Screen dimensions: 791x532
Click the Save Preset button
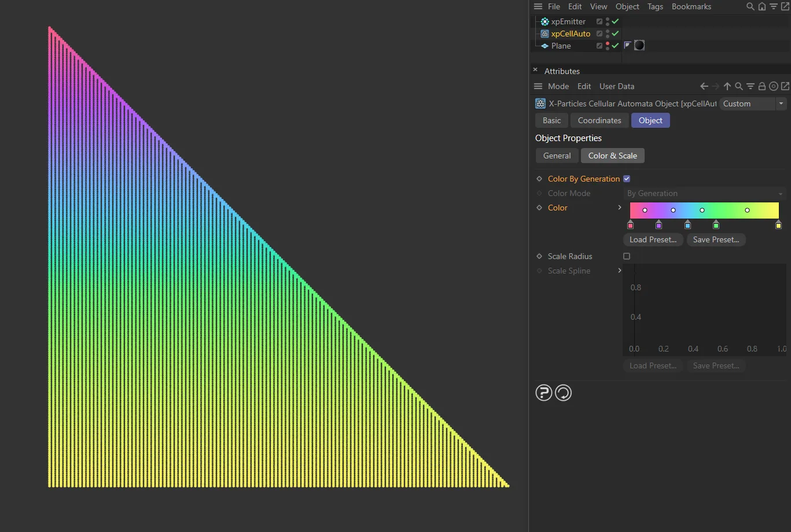(716, 239)
